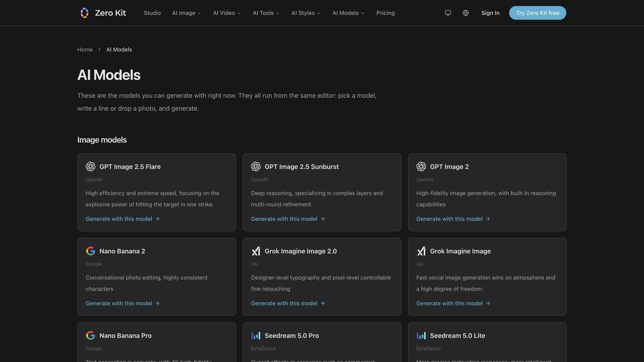The height and width of the screenshot is (362, 644).
Task: Click Try Zero Kit free button
Action: click(538, 13)
